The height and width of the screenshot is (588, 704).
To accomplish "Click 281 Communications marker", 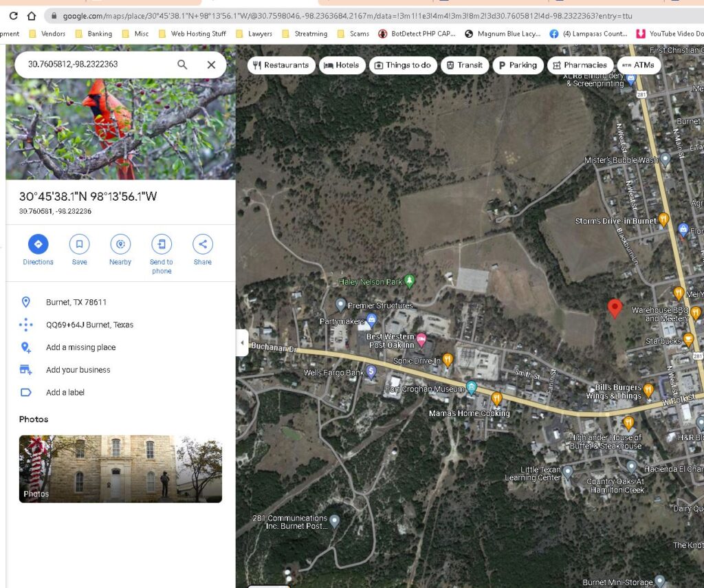I will pyautogui.click(x=335, y=521).
